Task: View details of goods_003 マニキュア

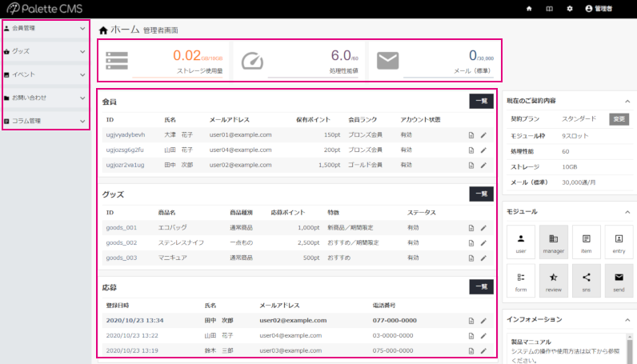Action: 471,258
